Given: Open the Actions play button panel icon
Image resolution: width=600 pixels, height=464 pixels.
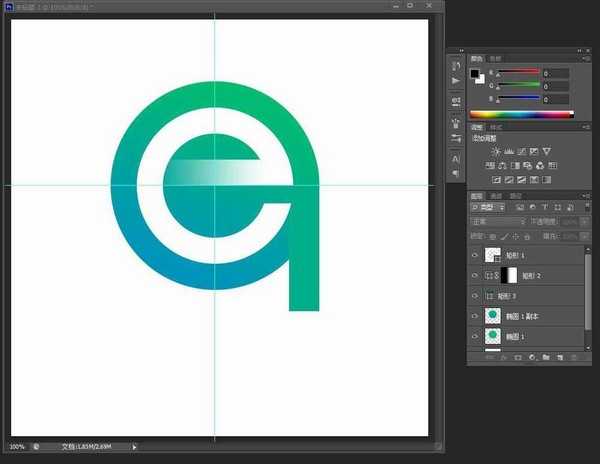Looking at the screenshot, I should (457, 79).
